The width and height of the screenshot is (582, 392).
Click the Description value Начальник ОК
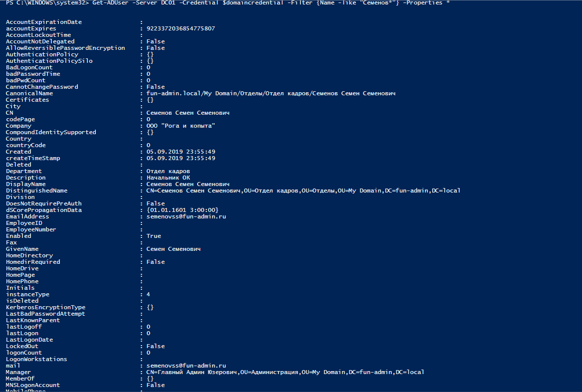[x=168, y=178]
